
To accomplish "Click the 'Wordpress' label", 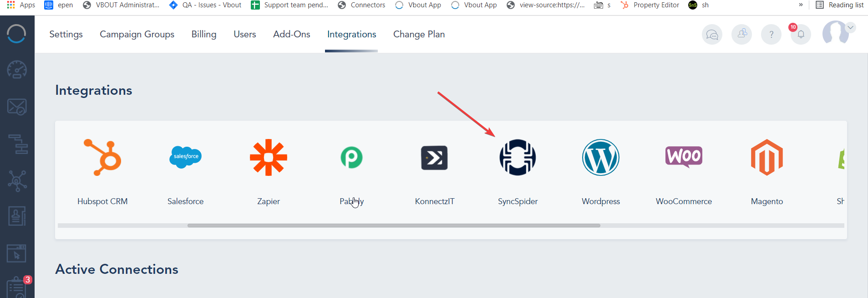I will point(601,201).
